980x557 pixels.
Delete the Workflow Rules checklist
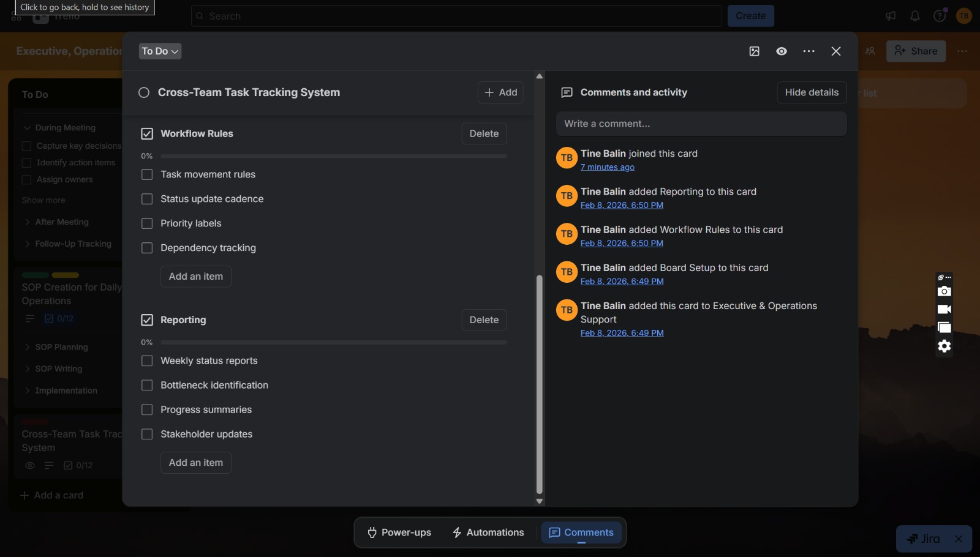[484, 133]
